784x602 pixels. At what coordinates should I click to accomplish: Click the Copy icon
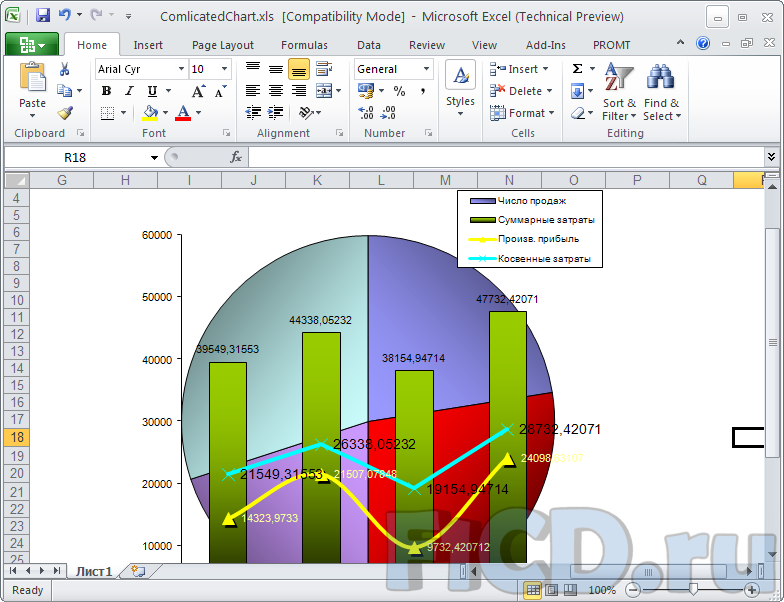(x=64, y=90)
